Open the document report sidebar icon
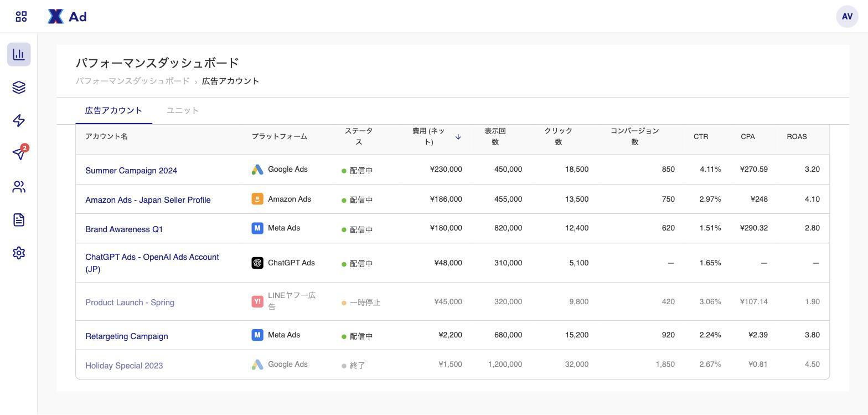 point(19,220)
